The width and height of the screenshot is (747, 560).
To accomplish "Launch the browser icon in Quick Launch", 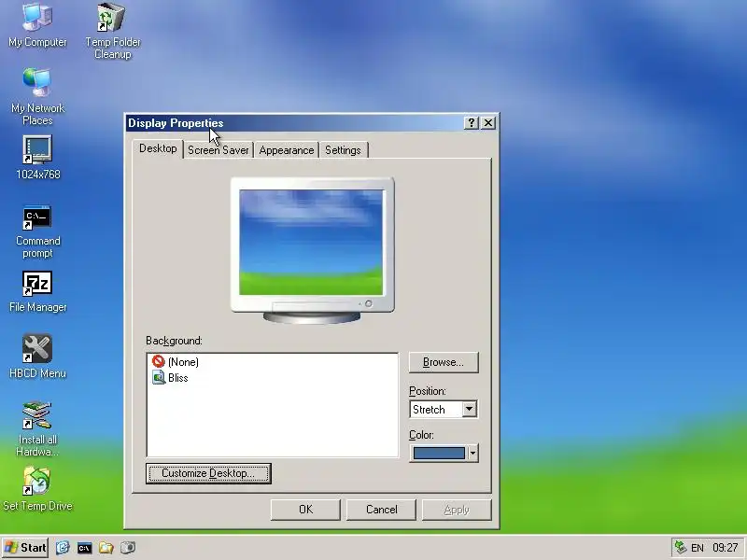I will [63, 548].
